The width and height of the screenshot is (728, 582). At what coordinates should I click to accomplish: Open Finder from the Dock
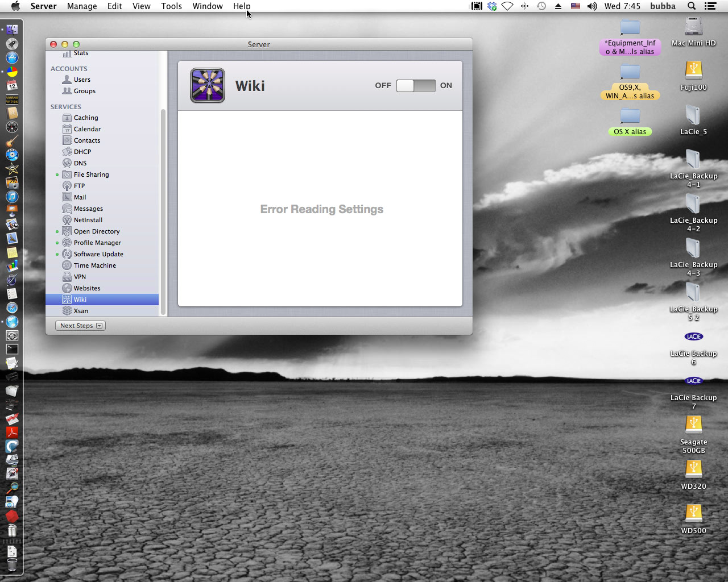pyautogui.click(x=12, y=30)
